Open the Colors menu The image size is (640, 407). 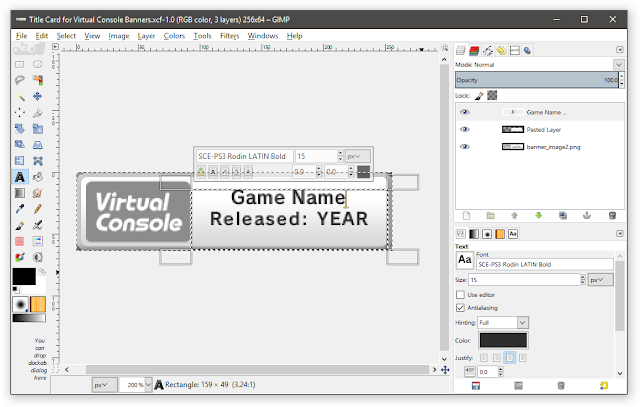point(174,36)
